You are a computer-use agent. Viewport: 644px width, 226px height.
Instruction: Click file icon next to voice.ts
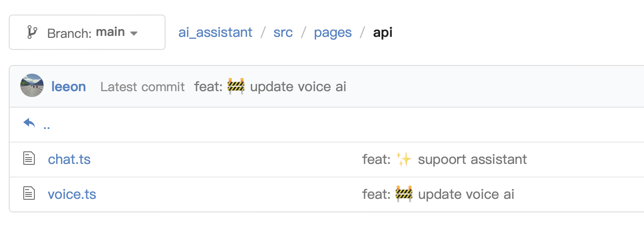(x=30, y=194)
